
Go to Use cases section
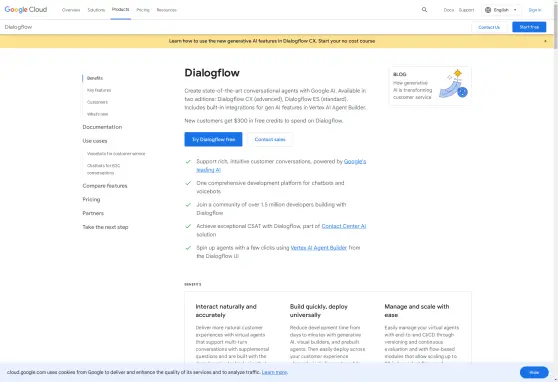[95, 141]
